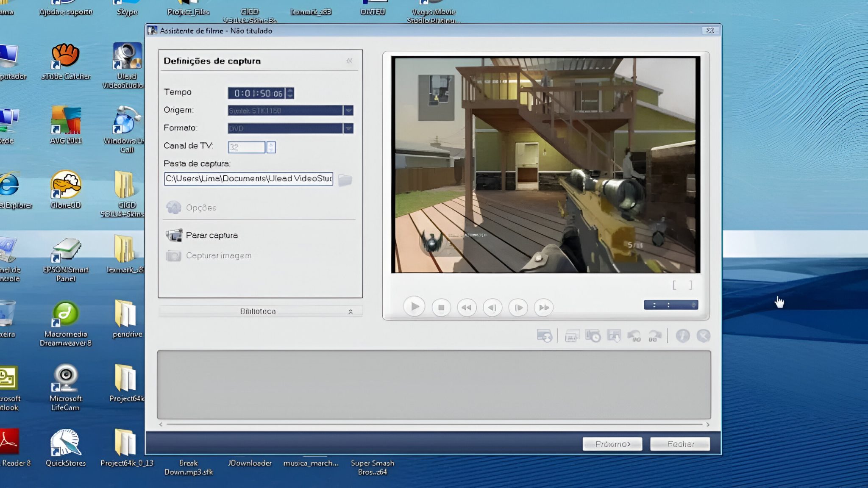Increase Canal de TV using the up arrow

tap(271, 144)
